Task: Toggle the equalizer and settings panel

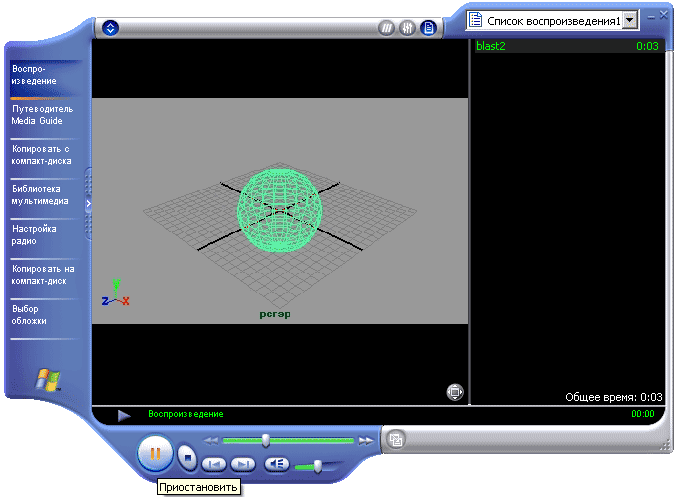Action: [408, 27]
